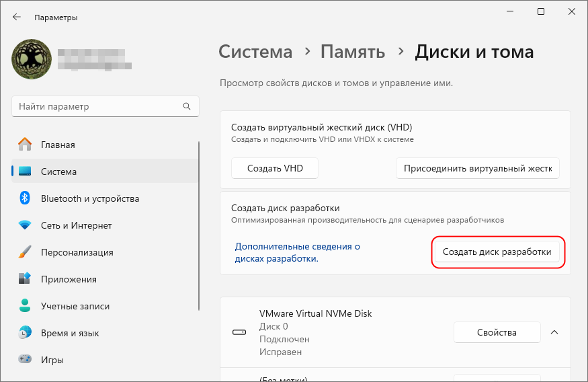Focus the 'Найти параметр' search field

click(106, 106)
